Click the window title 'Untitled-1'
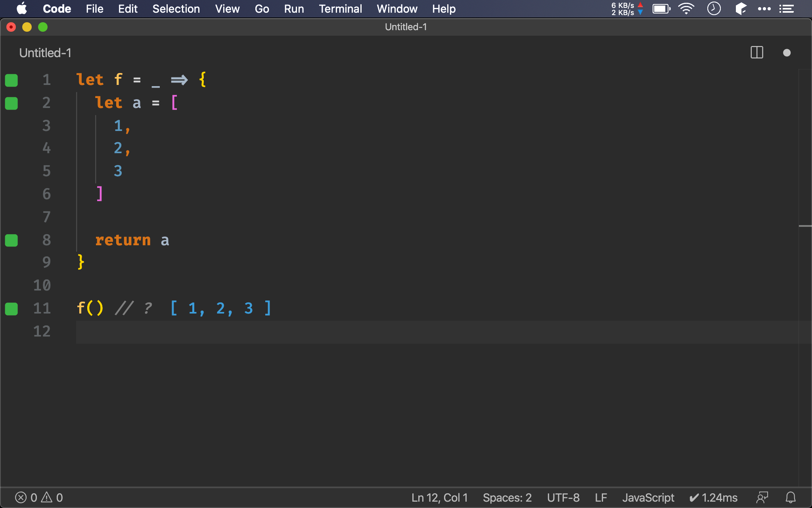The width and height of the screenshot is (812, 508). click(406, 27)
